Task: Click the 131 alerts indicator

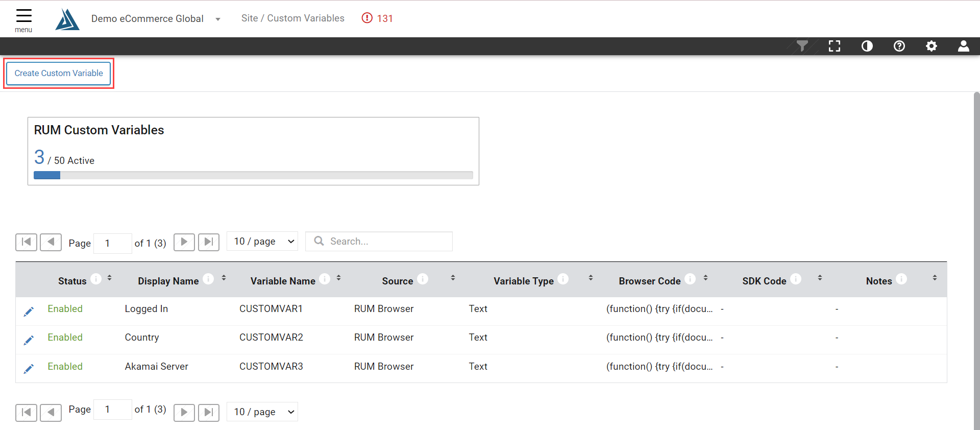Action: [377, 18]
